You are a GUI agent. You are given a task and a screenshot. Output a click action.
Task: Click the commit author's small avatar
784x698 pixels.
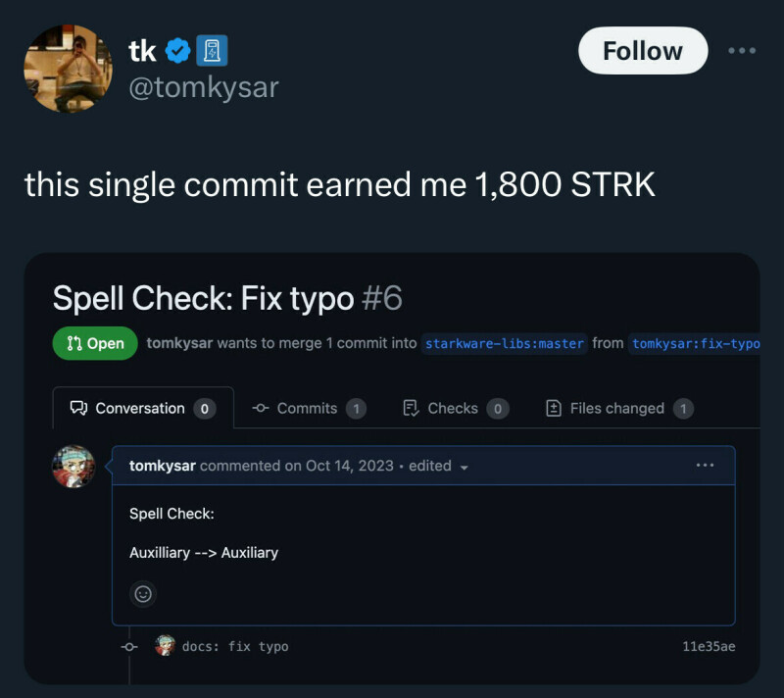(165, 646)
